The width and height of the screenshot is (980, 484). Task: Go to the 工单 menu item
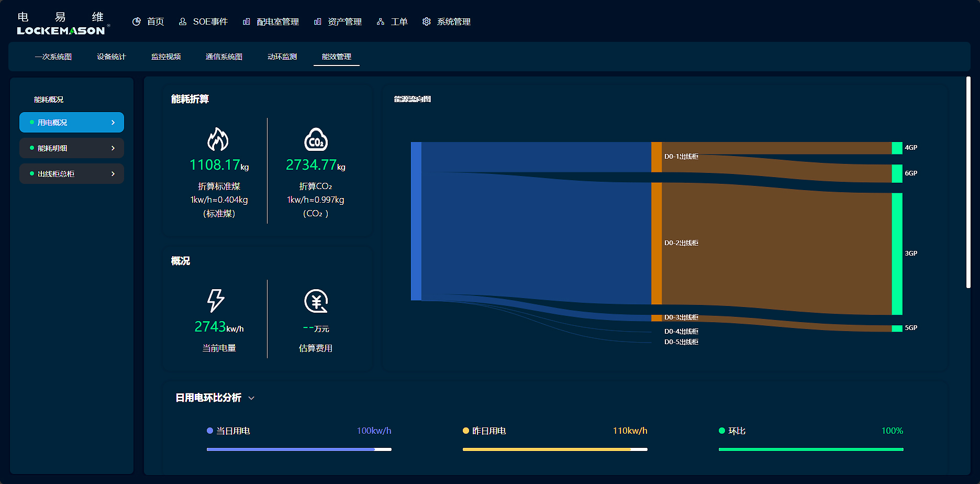[399, 21]
